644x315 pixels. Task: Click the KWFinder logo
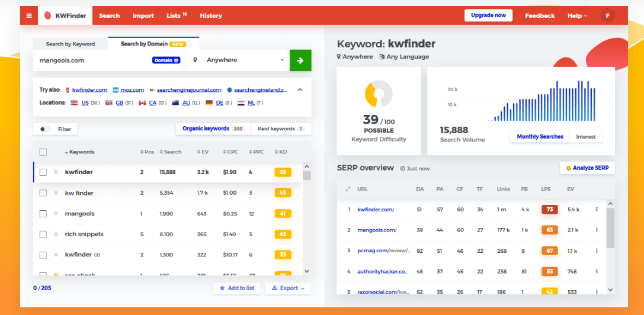tap(65, 15)
